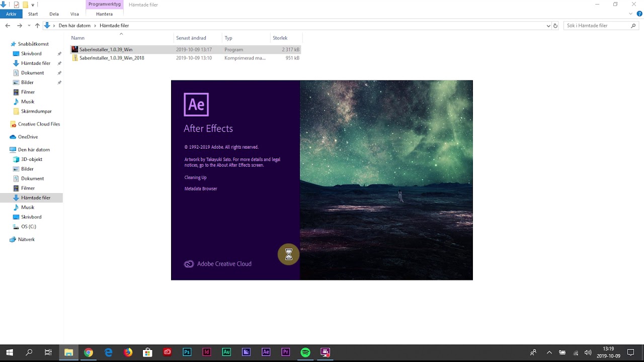This screenshot has height=362, width=644.
Task: Open Adobe Audition taskbar icon
Action: 226,352
